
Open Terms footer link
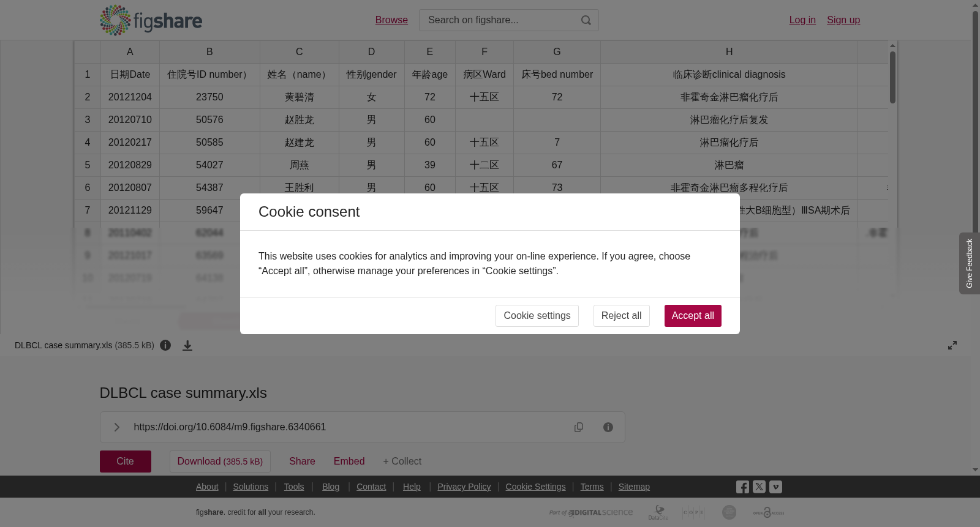(x=592, y=487)
